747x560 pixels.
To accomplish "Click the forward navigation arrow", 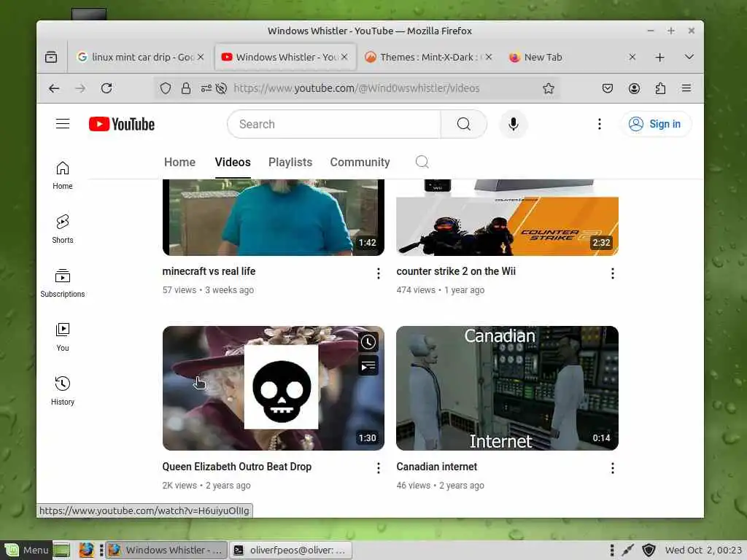I will pyautogui.click(x=80, y=88).
